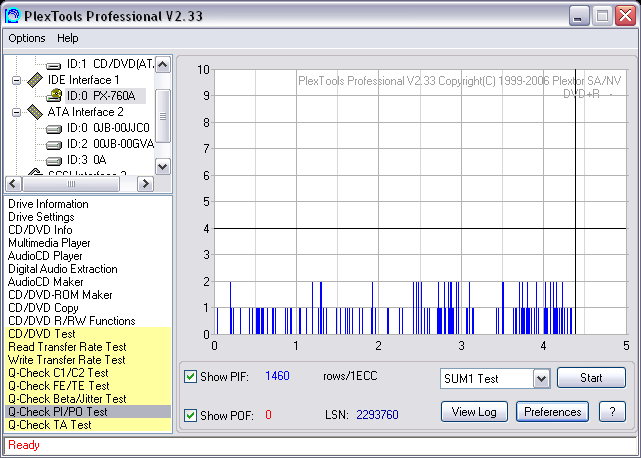
Task: Open AudioCD Maker
Action: (x=45, y=282)
